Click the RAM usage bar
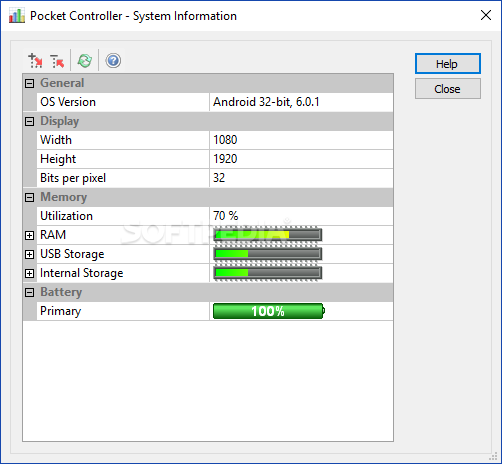The width and height of the screenshot is (502, 464). (x=268, y=235)
